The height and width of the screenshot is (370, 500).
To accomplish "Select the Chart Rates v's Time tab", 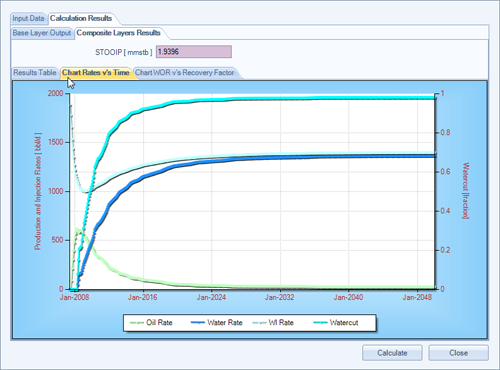I will pyautogui.click(x=96, y=72).
